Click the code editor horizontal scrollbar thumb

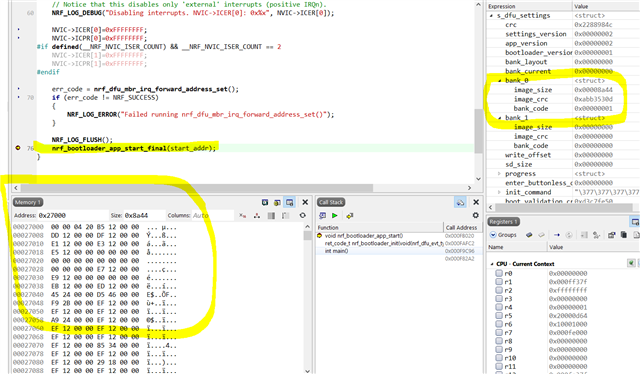tap(197, 188)
